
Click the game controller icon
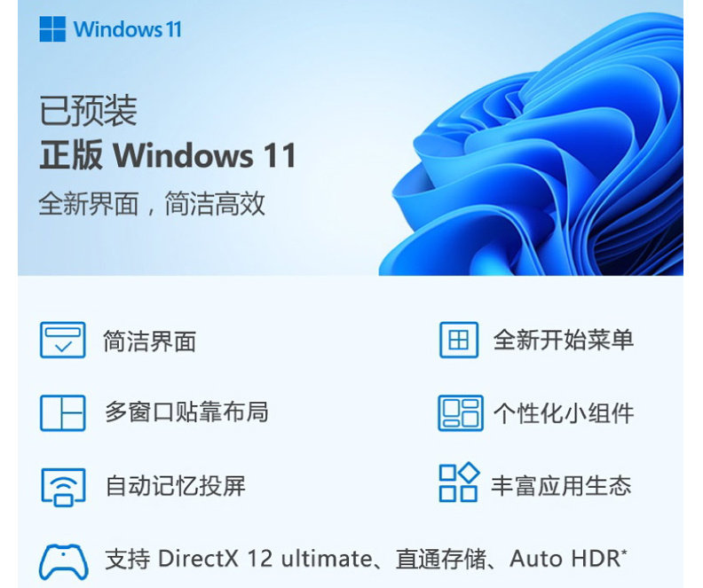[64, 561]
